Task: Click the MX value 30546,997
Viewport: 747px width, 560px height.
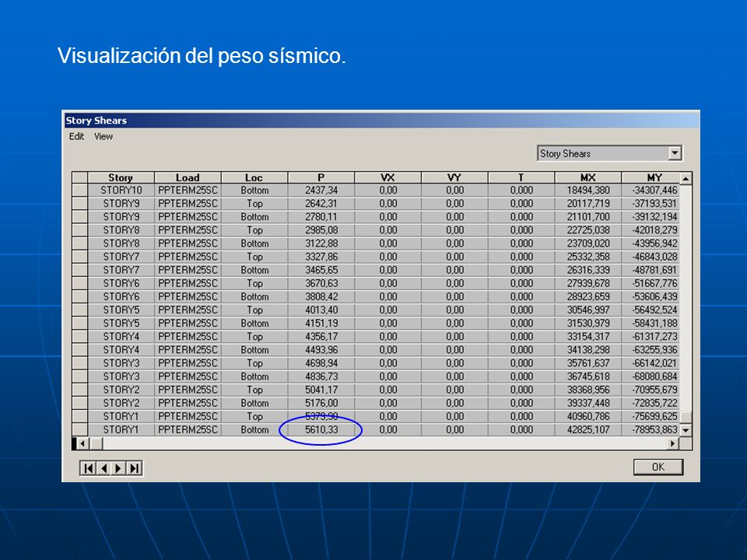Action: (x=588, y=310)
